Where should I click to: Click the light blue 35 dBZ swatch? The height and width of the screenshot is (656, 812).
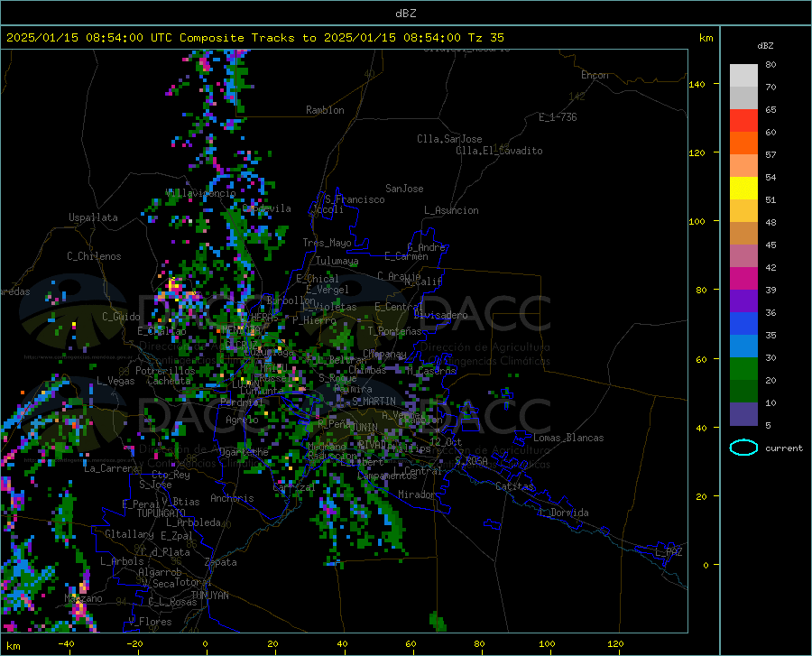[x=743, y=346]
